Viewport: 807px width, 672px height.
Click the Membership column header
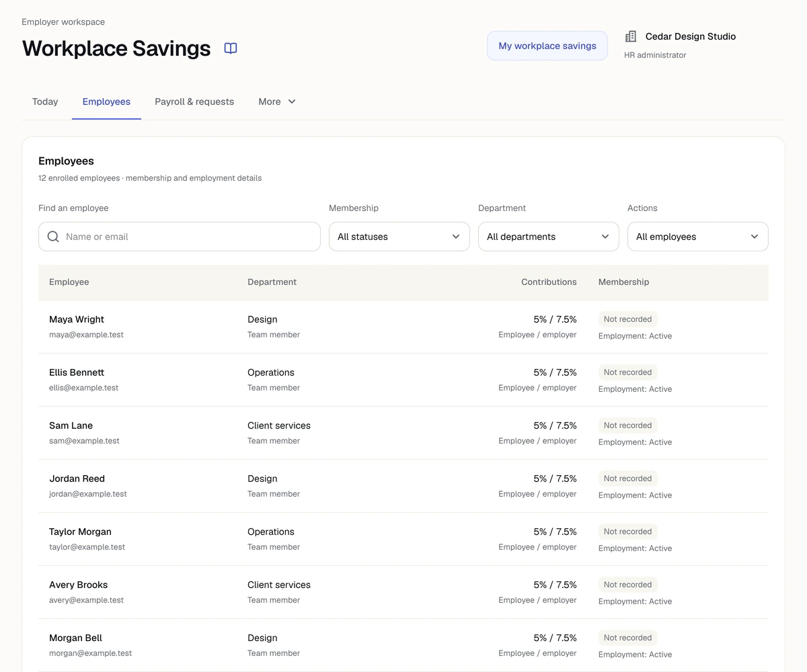[623, 282]
